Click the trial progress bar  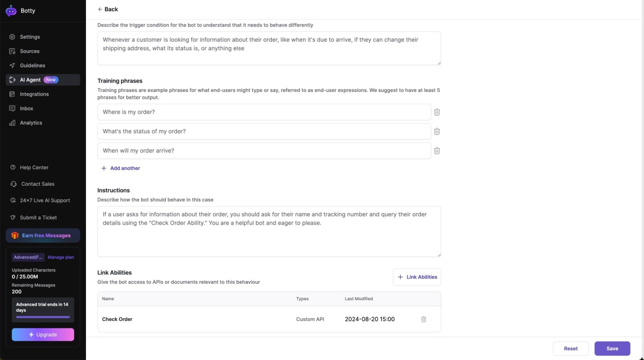coord(43,317)
